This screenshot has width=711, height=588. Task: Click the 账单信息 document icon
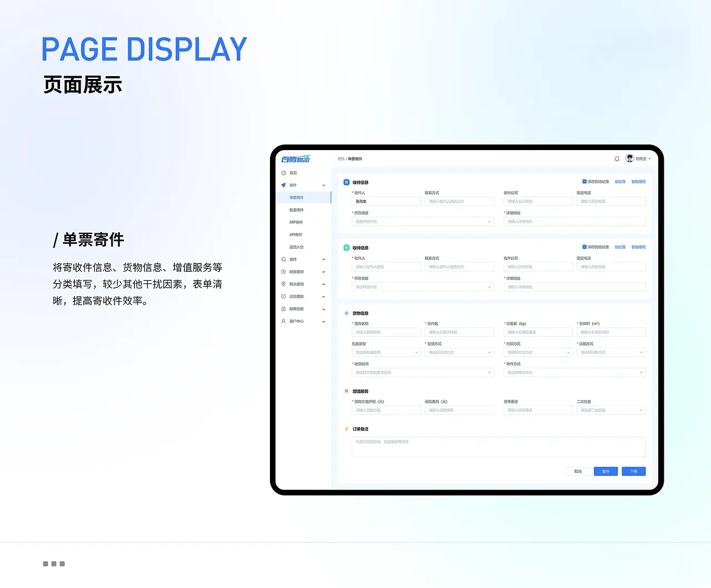pos(284,309)
